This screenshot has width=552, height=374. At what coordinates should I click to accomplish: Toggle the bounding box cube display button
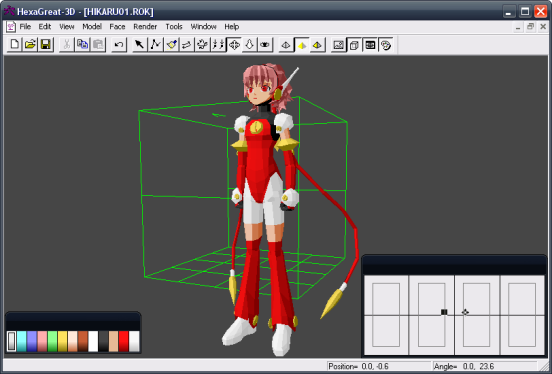click(x=354, y=45)
